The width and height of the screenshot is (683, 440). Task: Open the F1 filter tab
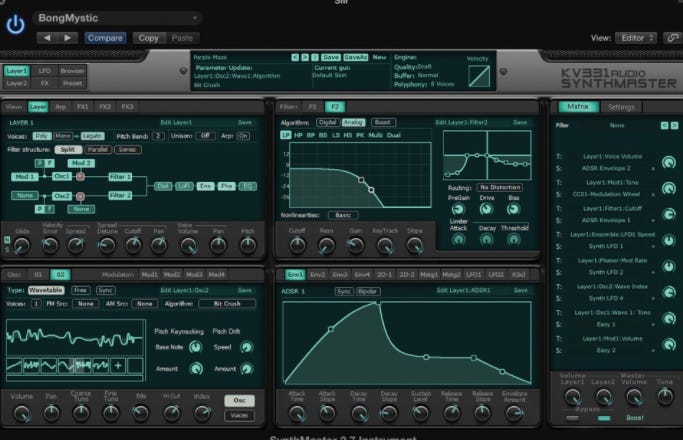pyautogui.click(x=312, y=107)
